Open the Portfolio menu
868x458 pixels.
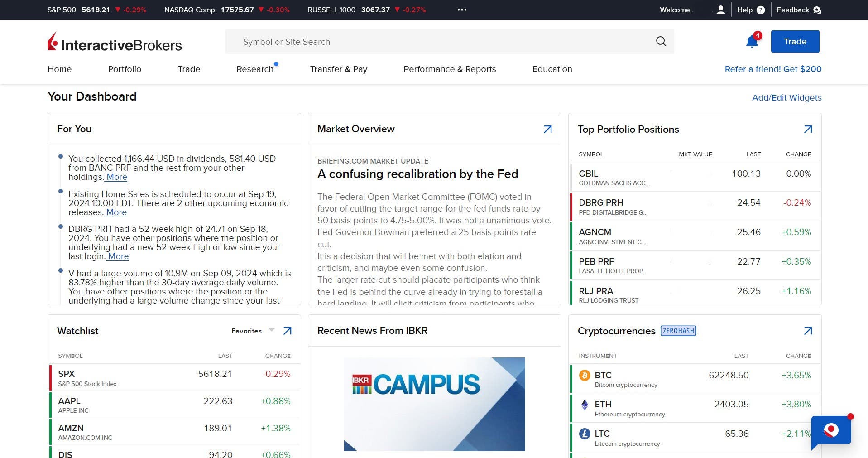(125, 69)
